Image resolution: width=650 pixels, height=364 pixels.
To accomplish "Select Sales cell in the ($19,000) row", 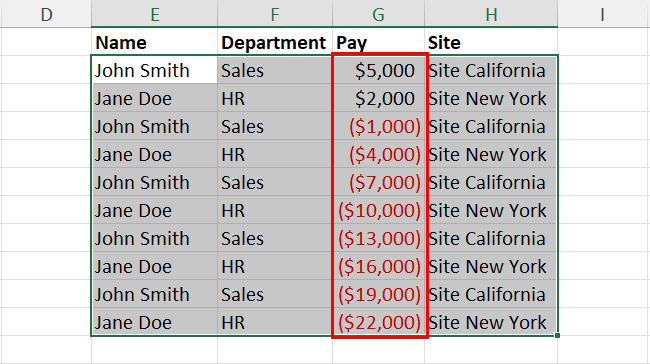I will tap(275, 294).
